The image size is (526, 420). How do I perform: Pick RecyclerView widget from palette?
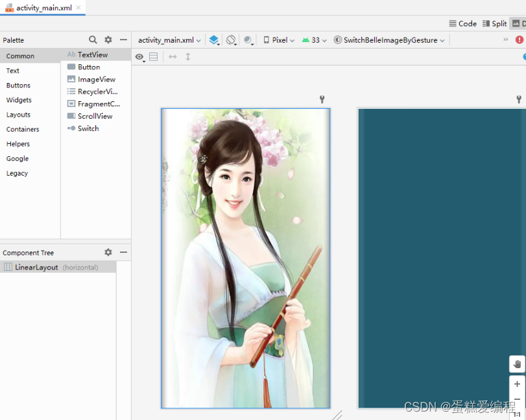point(96,91)
